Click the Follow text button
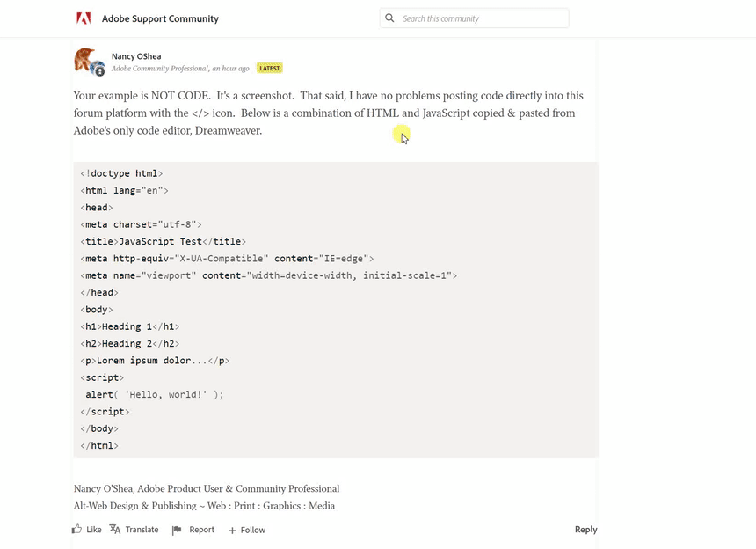The width and height of the screenshot is (756, 549). 253,530
